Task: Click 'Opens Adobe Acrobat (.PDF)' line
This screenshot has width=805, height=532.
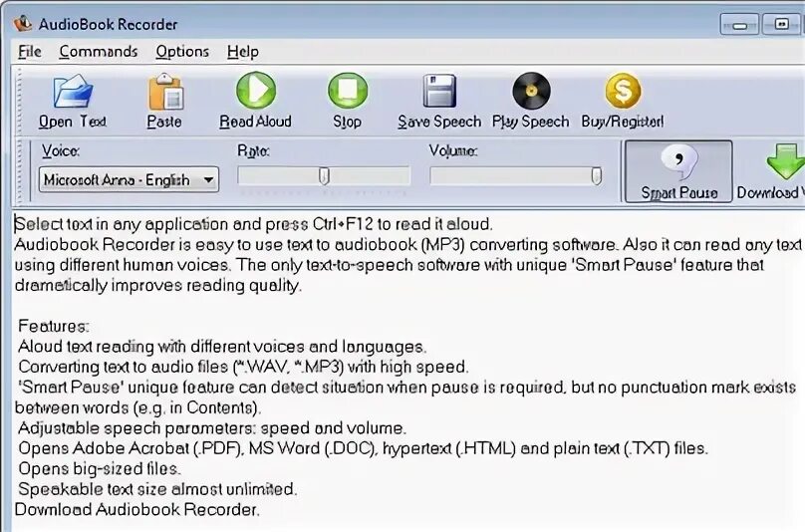Action: click(x=363, y=448)
